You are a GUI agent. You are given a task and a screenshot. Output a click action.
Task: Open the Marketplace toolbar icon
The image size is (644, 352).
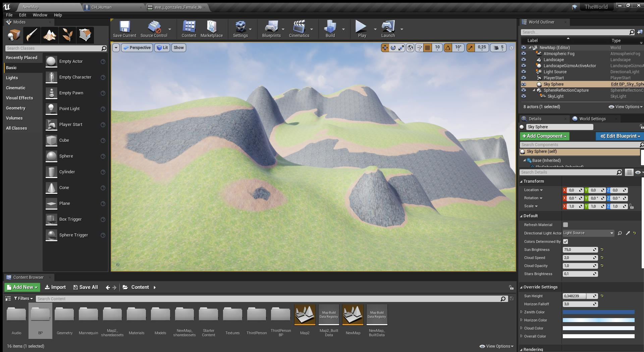pos(212,29)
